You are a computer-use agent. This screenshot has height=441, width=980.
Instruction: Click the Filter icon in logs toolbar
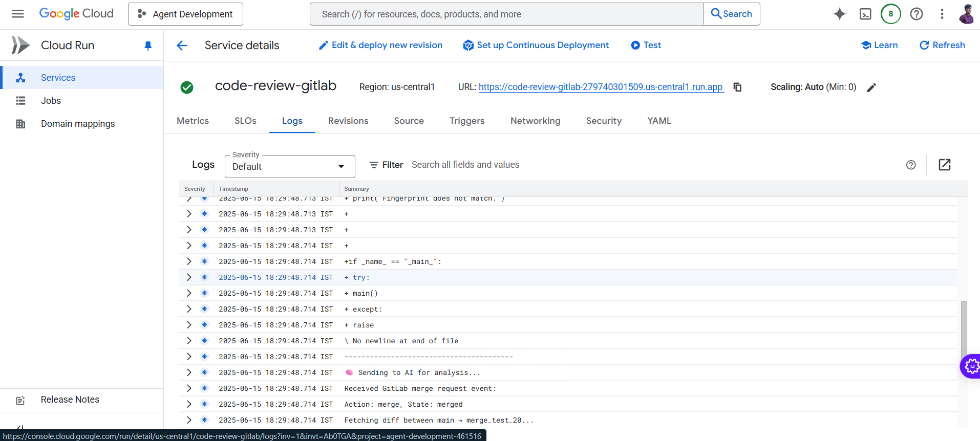(374, 165)
